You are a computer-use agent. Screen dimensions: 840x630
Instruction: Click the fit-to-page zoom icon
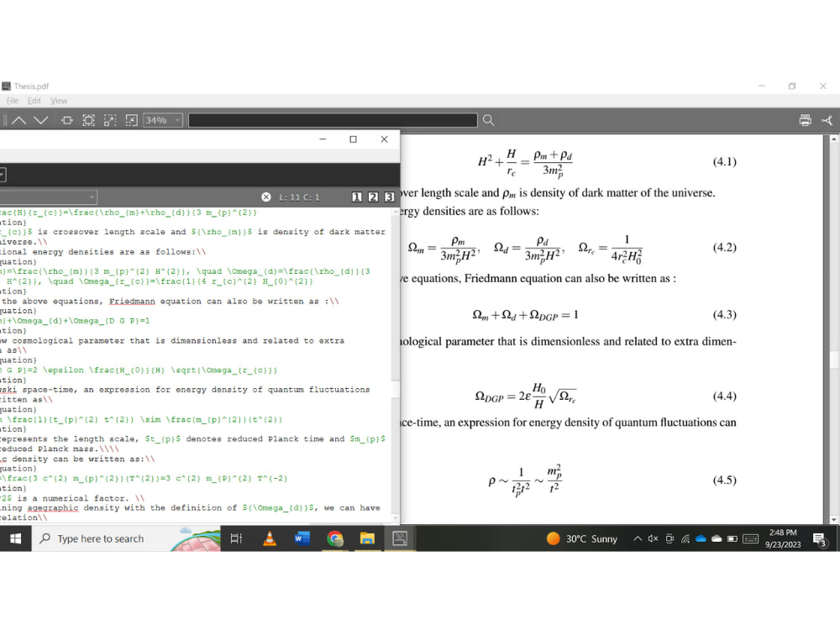[x=88, y=119]
